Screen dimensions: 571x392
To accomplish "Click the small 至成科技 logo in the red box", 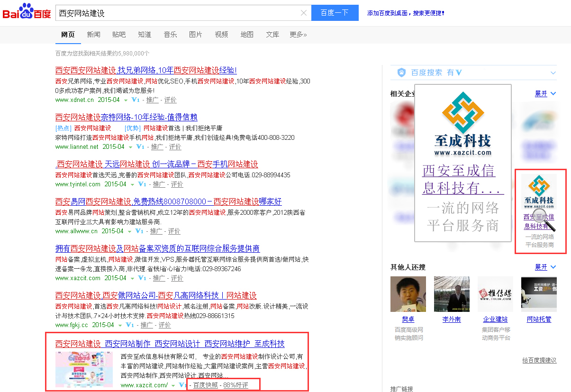I will (539, 191).
